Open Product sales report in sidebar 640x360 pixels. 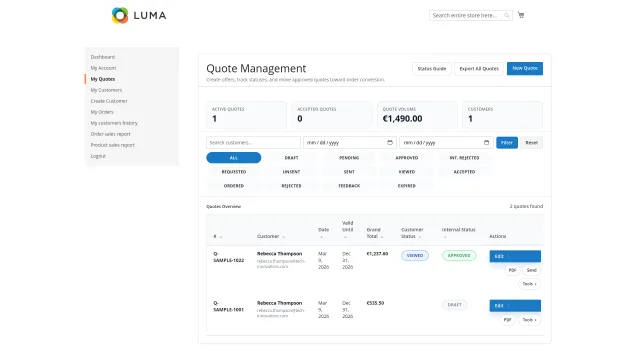click(x=112, y=145)
